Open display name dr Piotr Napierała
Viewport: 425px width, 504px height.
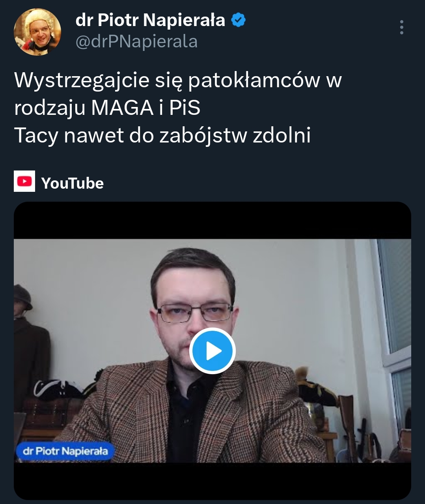coord(150,20)
